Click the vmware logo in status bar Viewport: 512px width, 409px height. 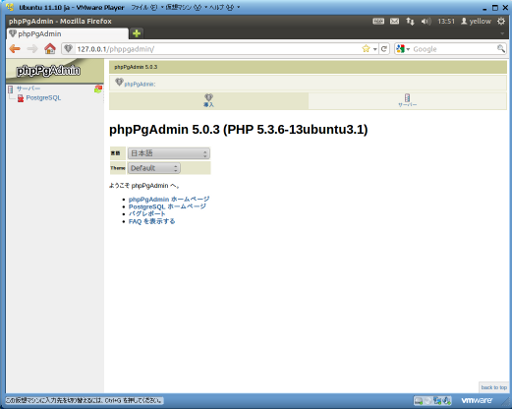pyautogui.click(x=477, y=400)
